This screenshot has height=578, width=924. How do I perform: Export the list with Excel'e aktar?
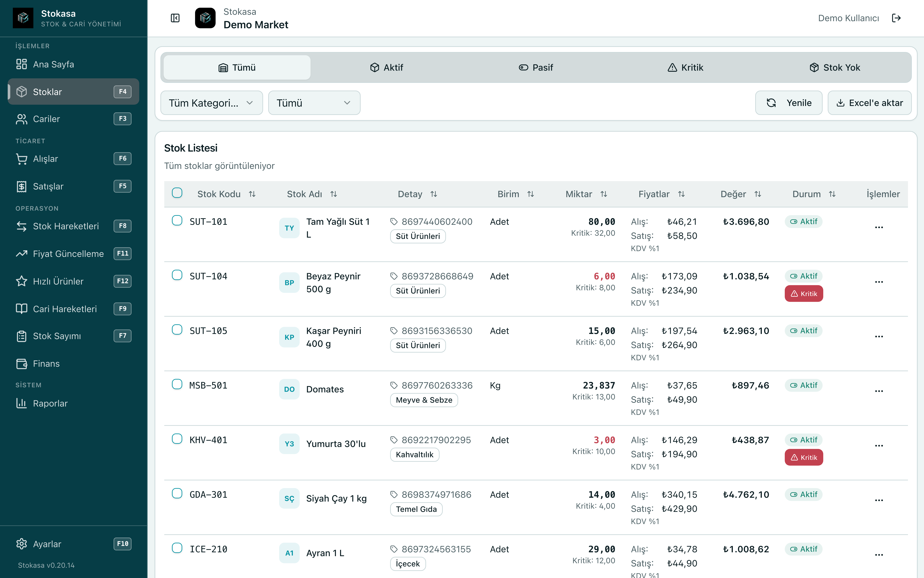[x=869, y=103]
